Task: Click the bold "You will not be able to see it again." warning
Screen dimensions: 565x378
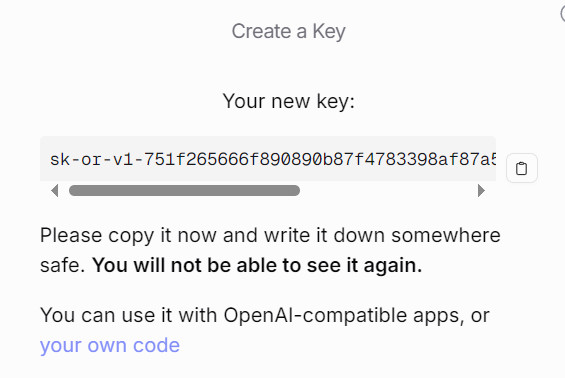Action: 257,265
